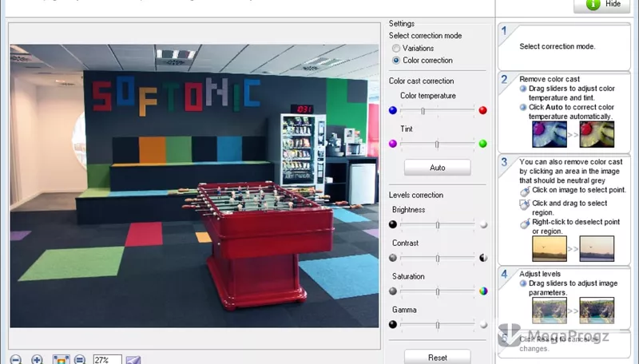Image resolution: width=639 pixels, height=364 pixels.
Task: Click the Tint slider handle
Action: point(437,144)
